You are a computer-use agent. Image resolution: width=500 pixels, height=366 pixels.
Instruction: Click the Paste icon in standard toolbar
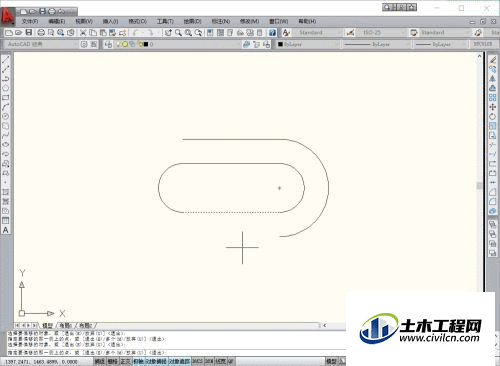(x=103, y=32)
